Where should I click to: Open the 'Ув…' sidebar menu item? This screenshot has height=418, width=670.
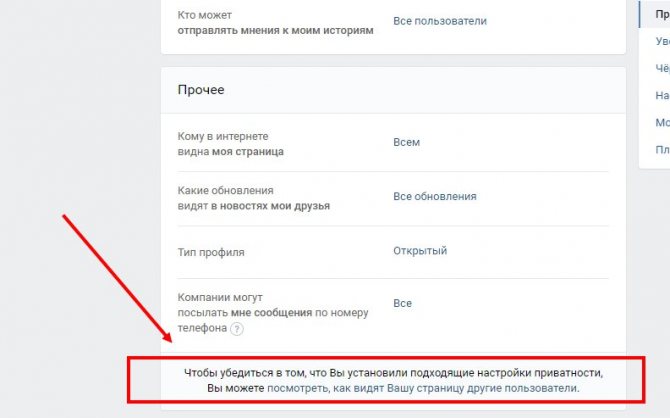[661, 42]
